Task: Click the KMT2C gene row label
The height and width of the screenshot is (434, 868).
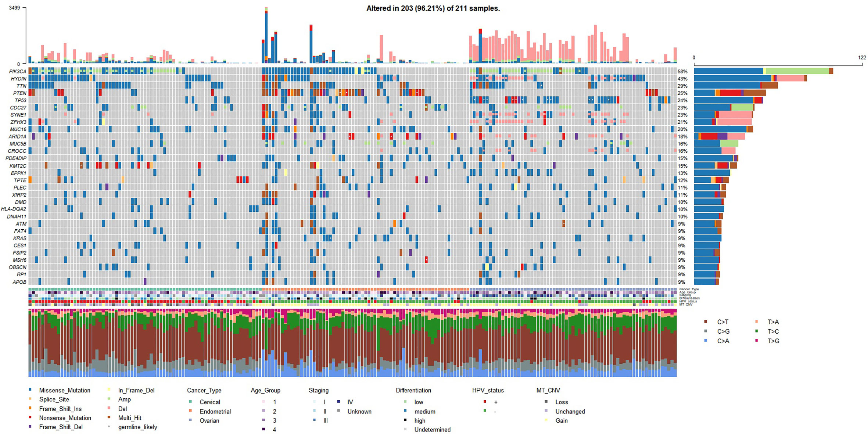Action: point(18,166)
